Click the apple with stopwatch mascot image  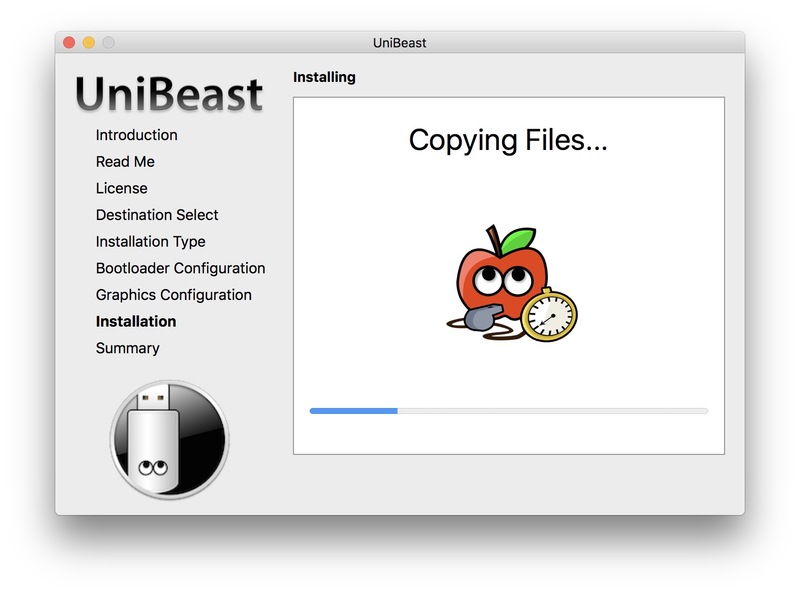point(512,283)
